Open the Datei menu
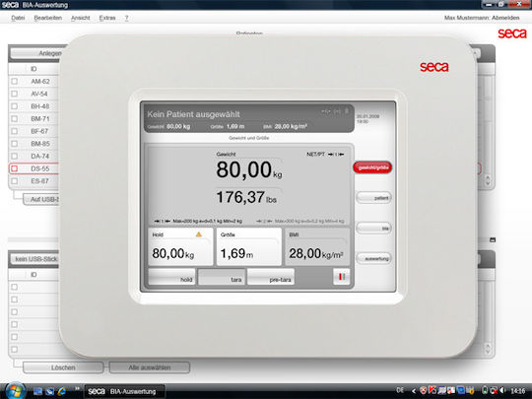The width and height of the screenshot is (532, 399). (18, 18)
